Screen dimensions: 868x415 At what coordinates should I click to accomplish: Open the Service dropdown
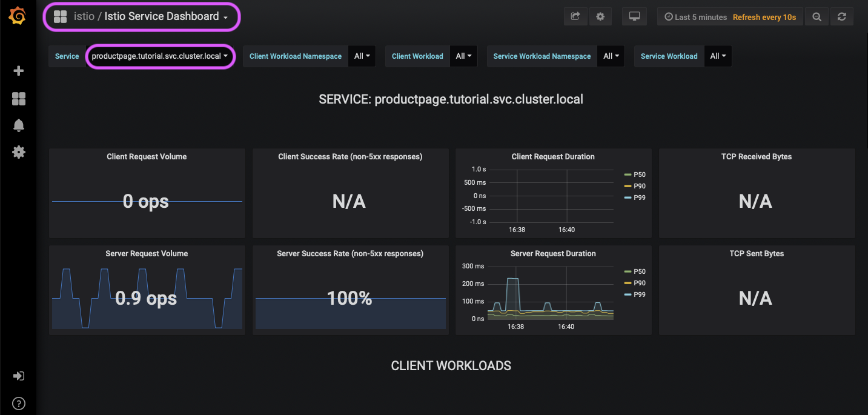(x=160, y=56)
